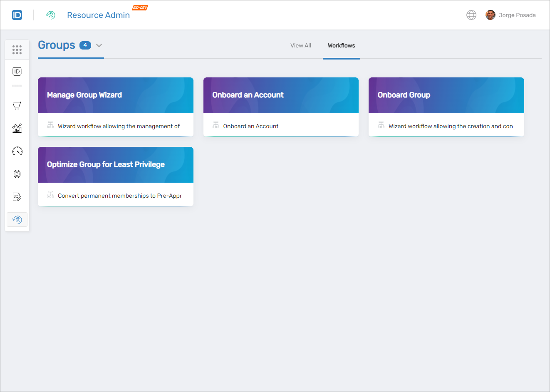The image size is (550, 392).
Task: Click the workflow tree icon on Onboard Group card
Action: [x=381, y=124]
